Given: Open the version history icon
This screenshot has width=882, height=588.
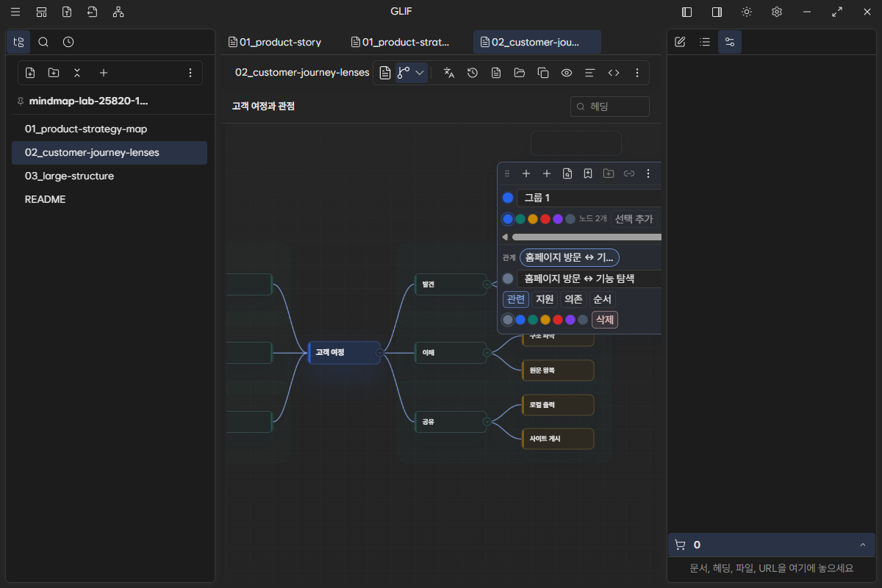Looking at the screenshot, I should (473, 73).
